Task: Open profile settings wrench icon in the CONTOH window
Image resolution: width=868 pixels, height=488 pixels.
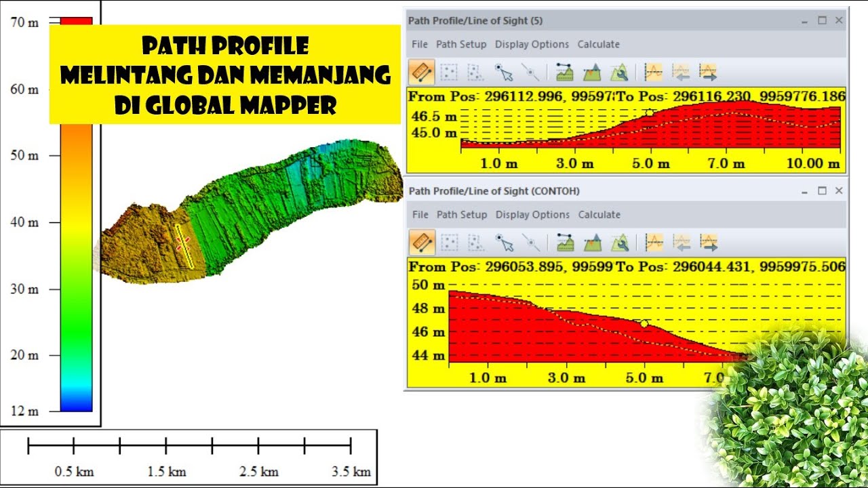Action: point(618,243)
